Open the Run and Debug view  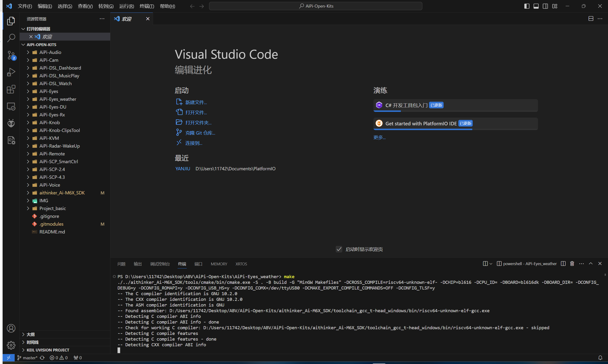11,72
